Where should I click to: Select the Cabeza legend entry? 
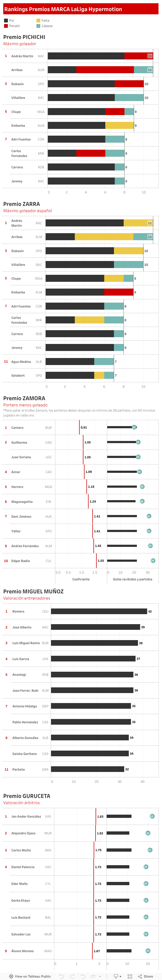point(47,26)
